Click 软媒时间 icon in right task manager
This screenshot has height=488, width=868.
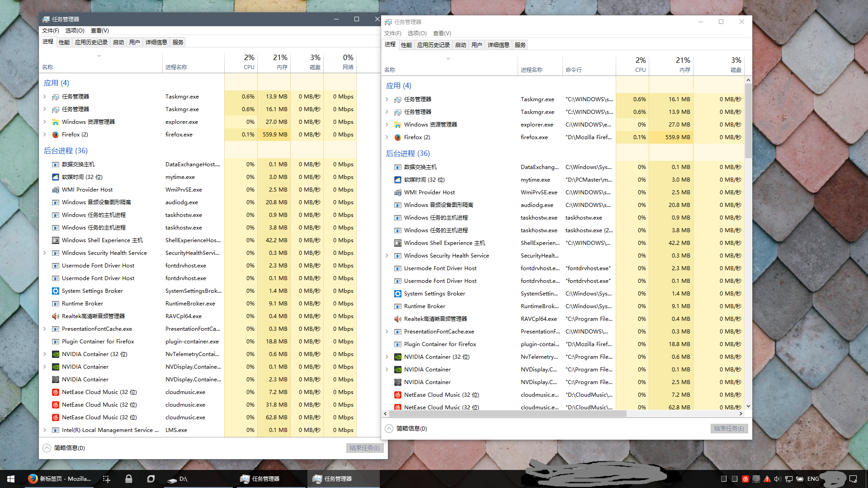coord(398,180)
